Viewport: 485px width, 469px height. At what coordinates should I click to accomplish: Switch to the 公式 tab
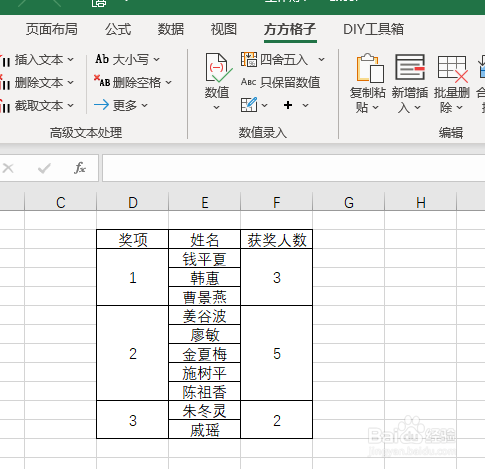coord(118,29)
